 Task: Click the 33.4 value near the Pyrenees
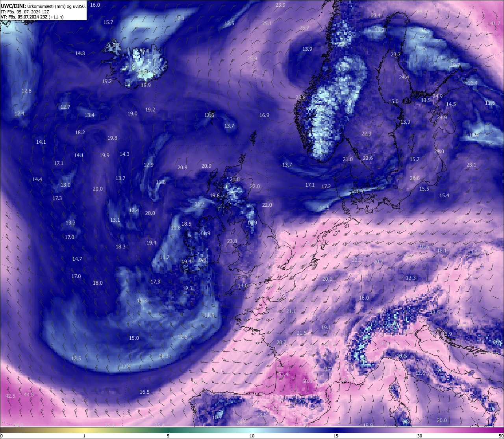click(x=283, y=374)
